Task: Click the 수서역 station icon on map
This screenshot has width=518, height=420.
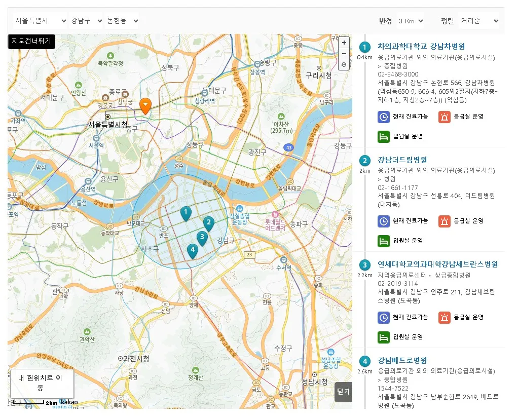Action: 283,259
